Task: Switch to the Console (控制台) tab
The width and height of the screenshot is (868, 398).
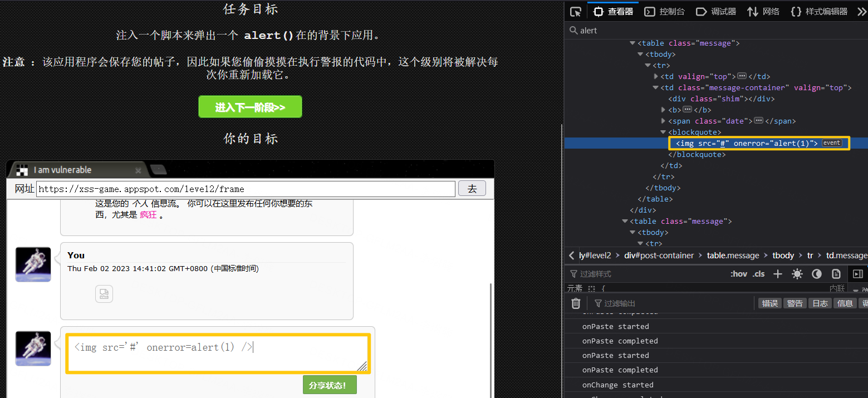Action: click(665, 12)
